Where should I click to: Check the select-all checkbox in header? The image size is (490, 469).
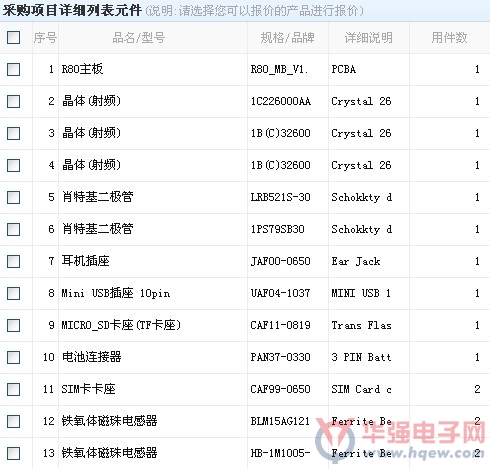[x=13, y=37]
